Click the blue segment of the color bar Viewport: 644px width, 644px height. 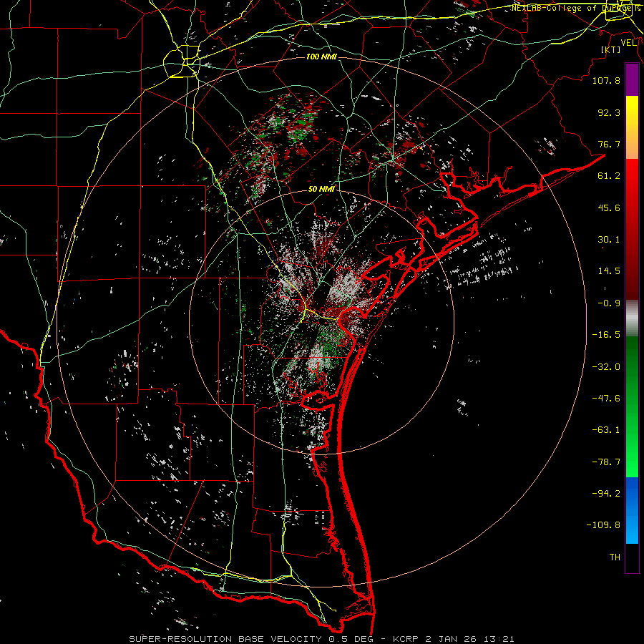tap(632, 510)
